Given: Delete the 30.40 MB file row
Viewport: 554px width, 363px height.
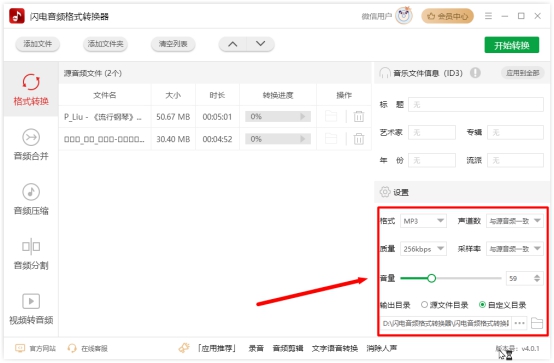Looking at the screenshot, I should 359,139.
